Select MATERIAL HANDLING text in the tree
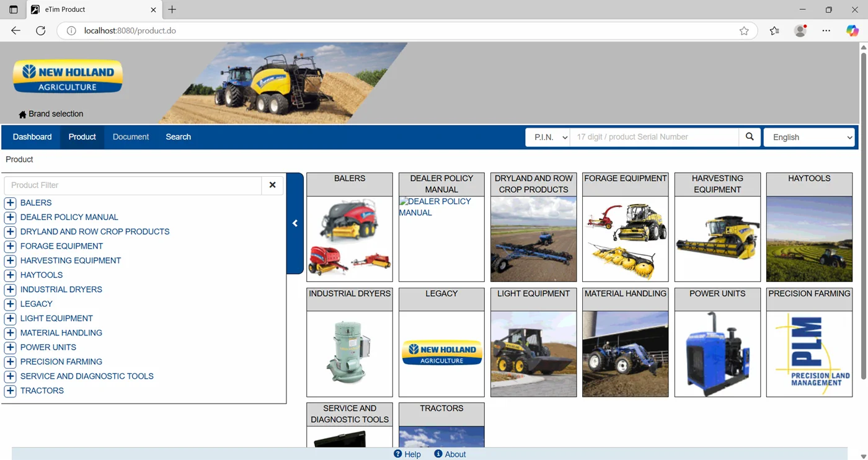 tap(61, 333)
